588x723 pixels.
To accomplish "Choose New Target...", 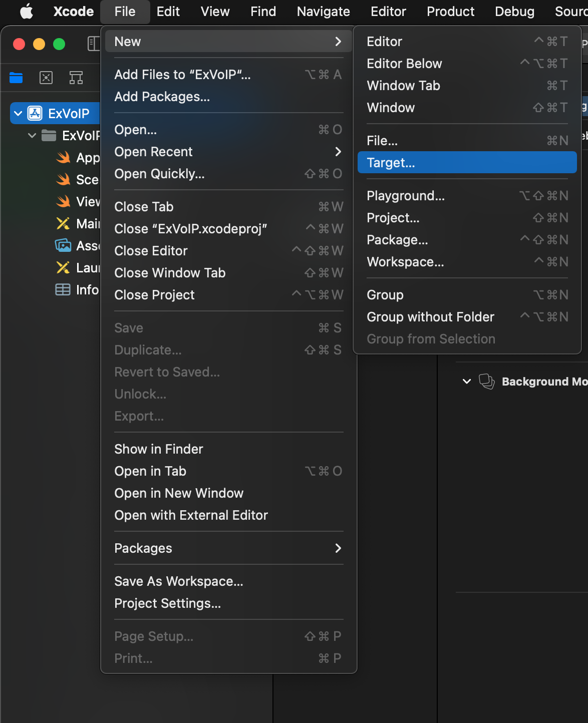I will coord(467,163).
